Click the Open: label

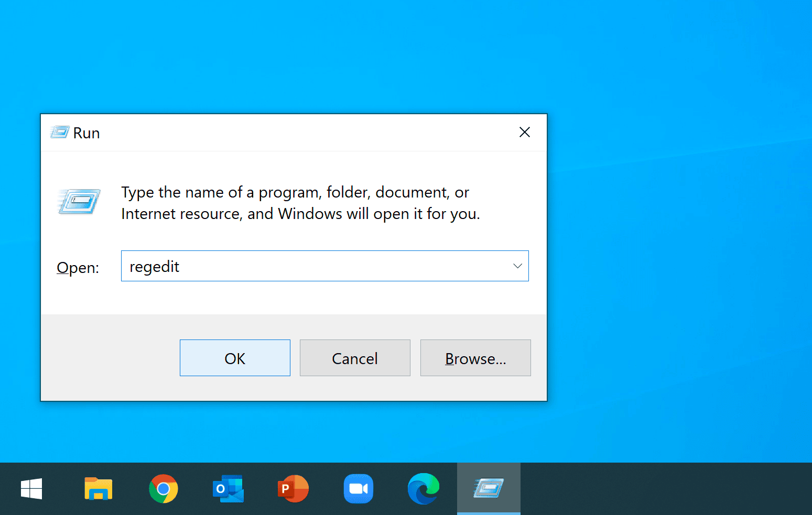pos(77,267)
